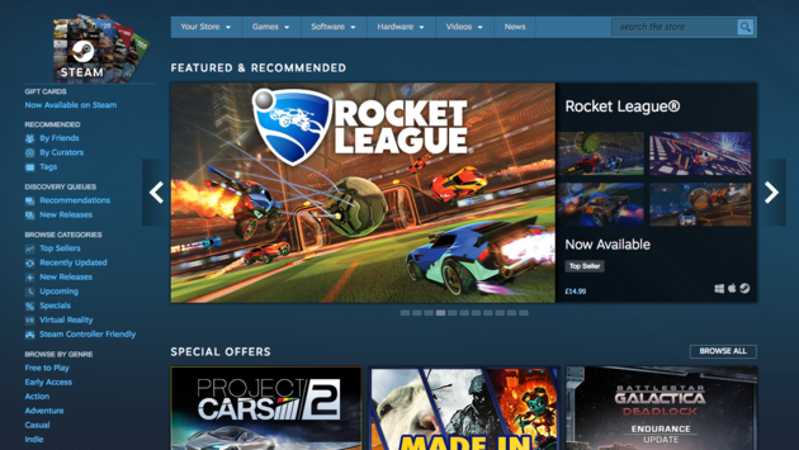Screen dimensions: 799x450
Task: Expand the Games dropdown menu
Action: click(271, 27)
